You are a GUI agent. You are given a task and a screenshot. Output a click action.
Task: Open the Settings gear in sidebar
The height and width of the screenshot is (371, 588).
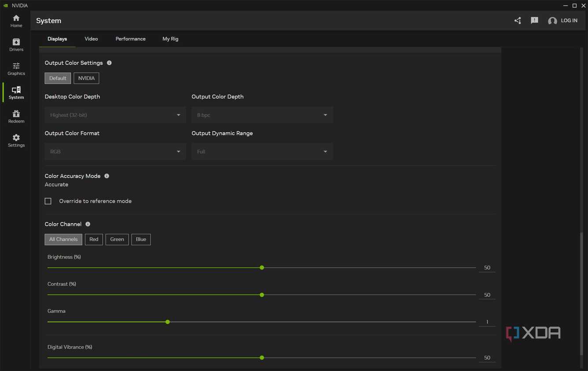16,141
